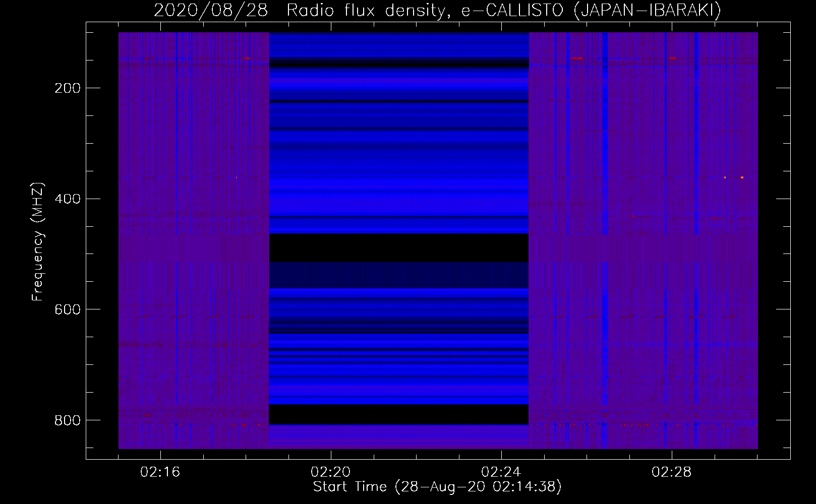Click the "Frequency (MHZ)" y-axis label
The width and height of the screenshot is (816, 504).
click(x=38, y=241)
